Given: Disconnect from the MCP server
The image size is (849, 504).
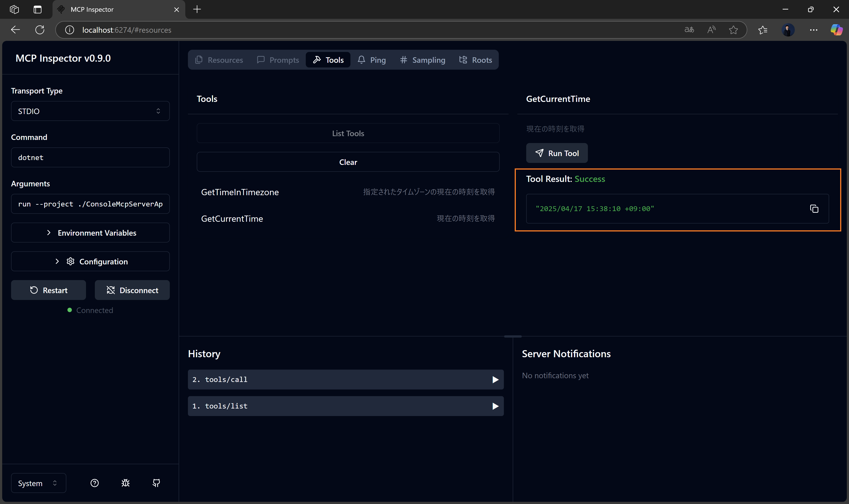Looking at the screenshot, I should (x=132, y=290).
